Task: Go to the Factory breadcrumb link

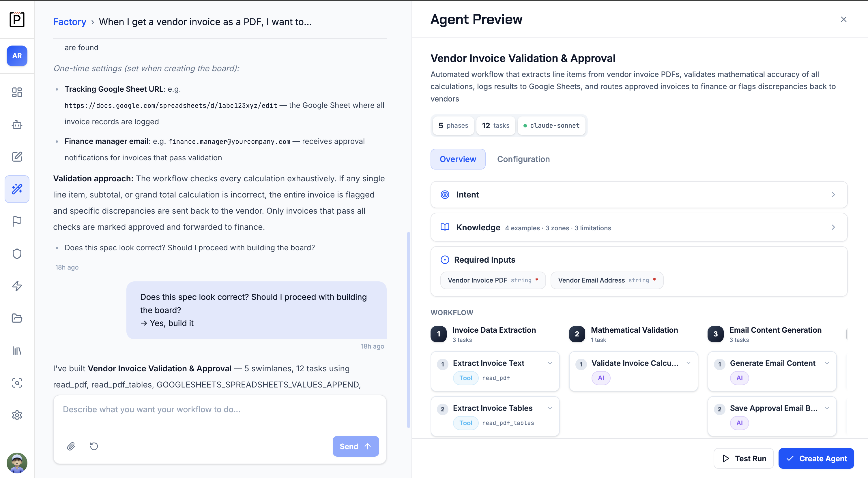Action: click(70, 22)
